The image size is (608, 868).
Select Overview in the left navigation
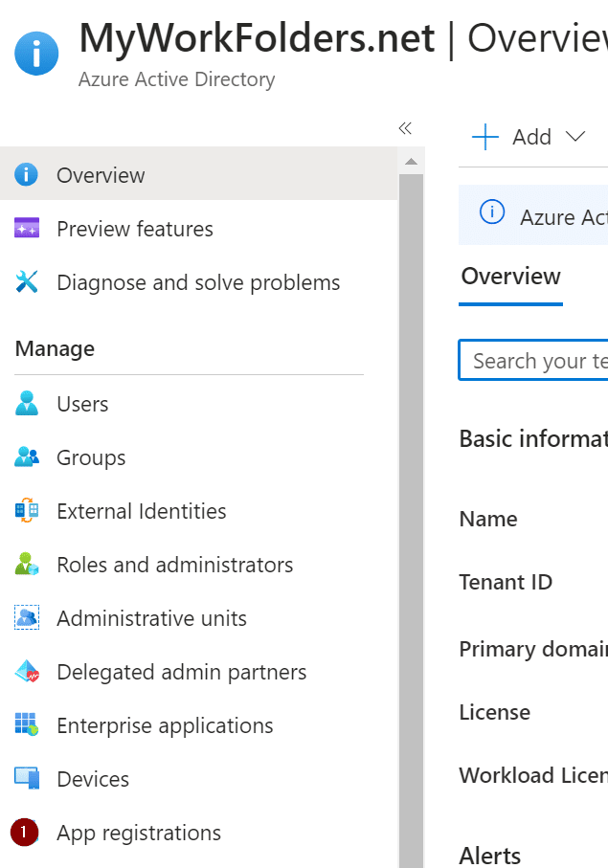pyautogui.click(x=101, y=174)
